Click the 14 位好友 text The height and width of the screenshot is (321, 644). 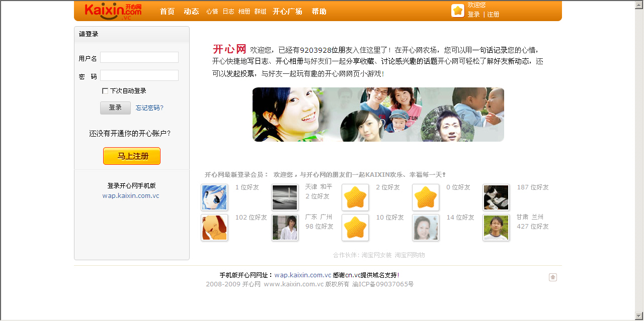[460, 218]
